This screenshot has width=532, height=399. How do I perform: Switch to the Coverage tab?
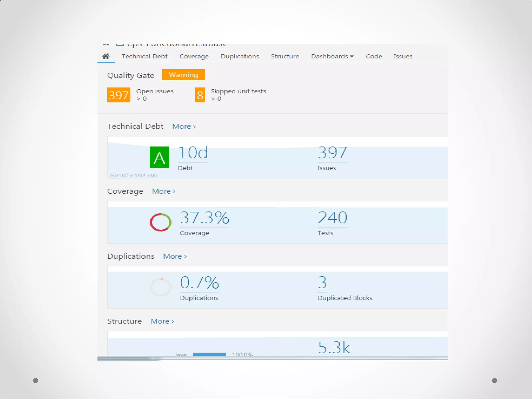click(x=194, y=56)
